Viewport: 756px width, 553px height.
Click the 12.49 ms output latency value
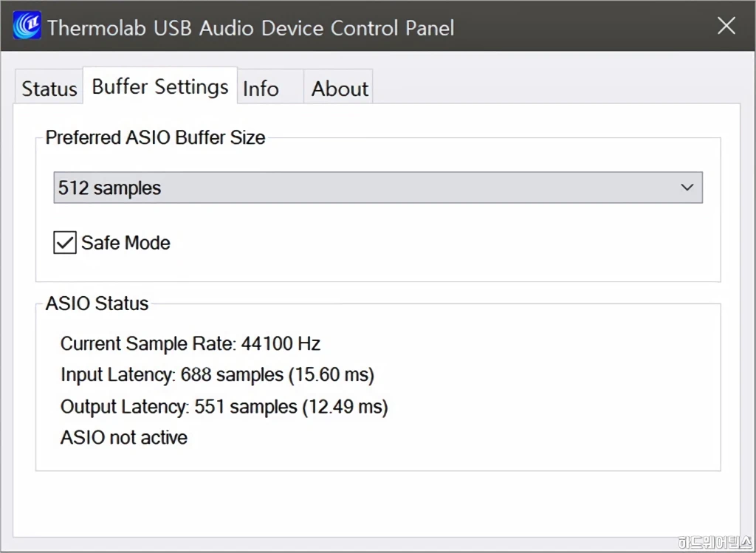pyautogui.click(x=346, y=406)
